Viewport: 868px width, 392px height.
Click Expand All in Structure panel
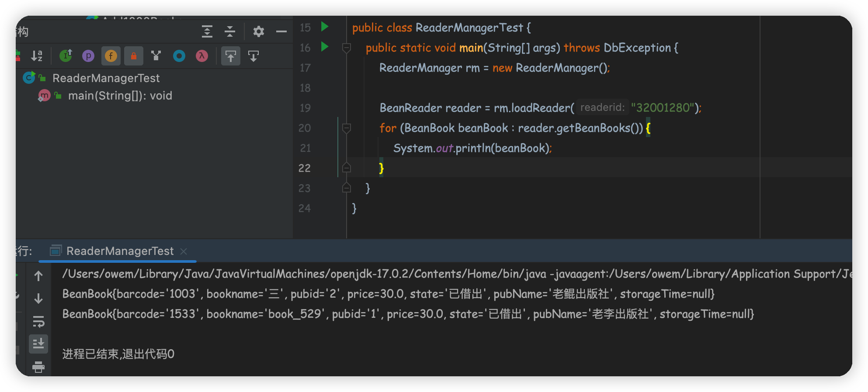[207, 31]
